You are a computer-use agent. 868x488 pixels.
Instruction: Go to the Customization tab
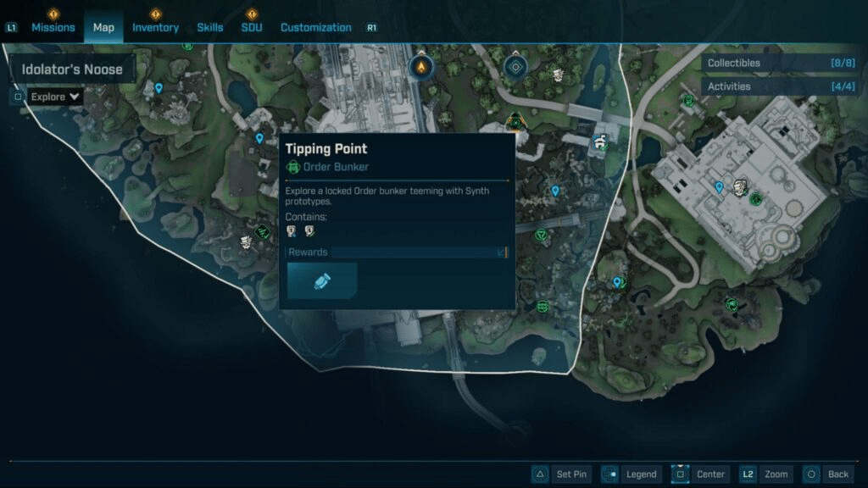tap(315, 27)
